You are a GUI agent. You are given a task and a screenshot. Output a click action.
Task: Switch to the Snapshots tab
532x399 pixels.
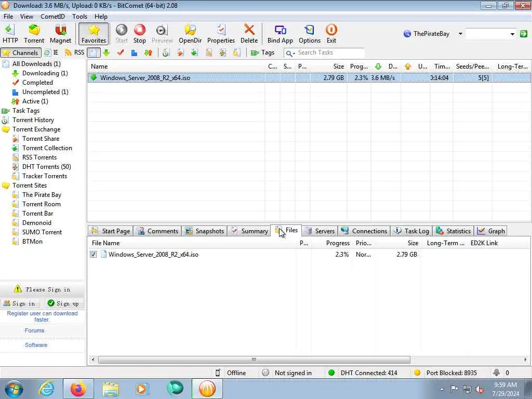(x=205, y=231)
